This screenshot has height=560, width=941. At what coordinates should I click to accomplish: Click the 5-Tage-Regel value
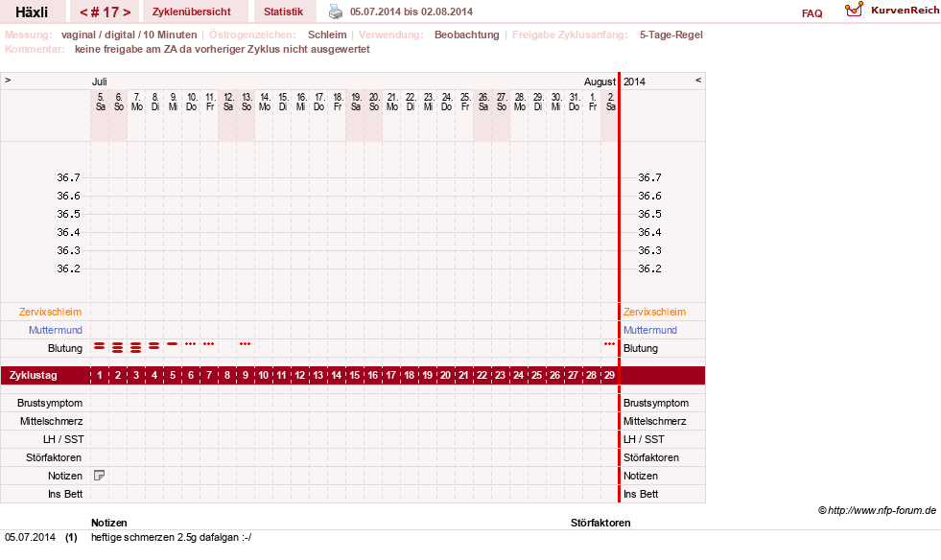pyautogui.click(x=670, y=35)
